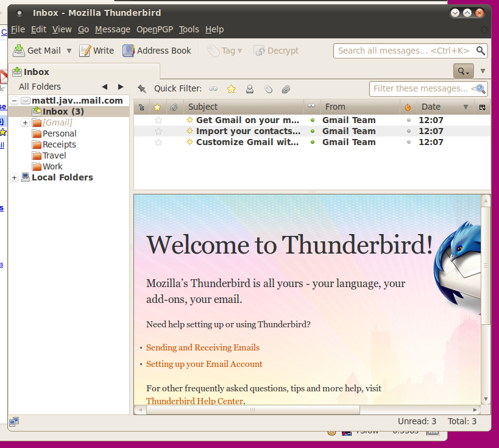The height and width of the screenshot is (448, 499).
Task: Open the tab list dropdown arrow
Action: (x=483, y=71)
